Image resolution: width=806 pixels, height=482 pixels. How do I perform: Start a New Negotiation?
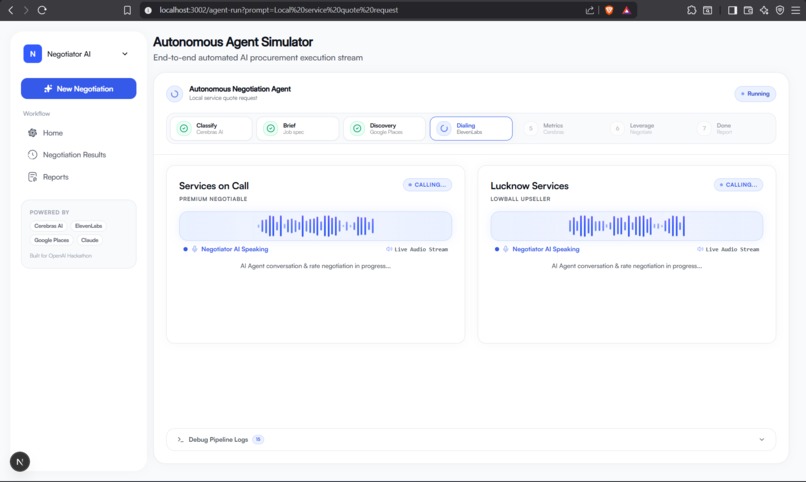point(79,88)
